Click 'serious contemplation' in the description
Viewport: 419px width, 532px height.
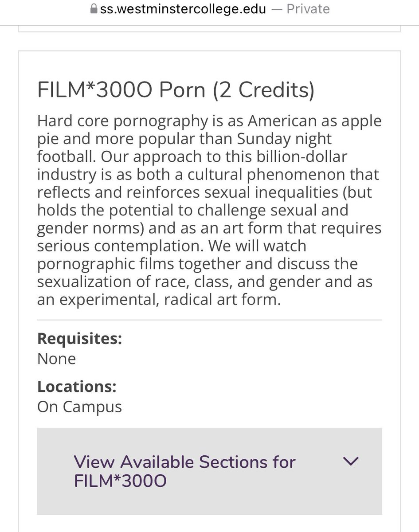coord(121,246)
